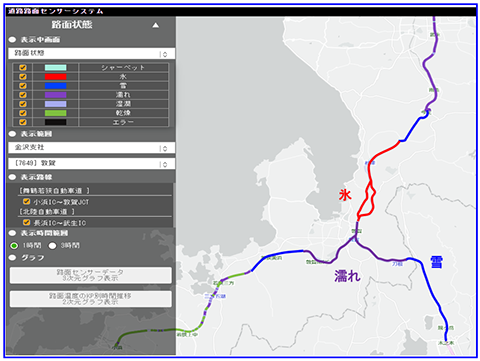This screenshot has width=480, height=361.
Task: Click the 表示路線 section bullet icon
Action: coord(12,177)
